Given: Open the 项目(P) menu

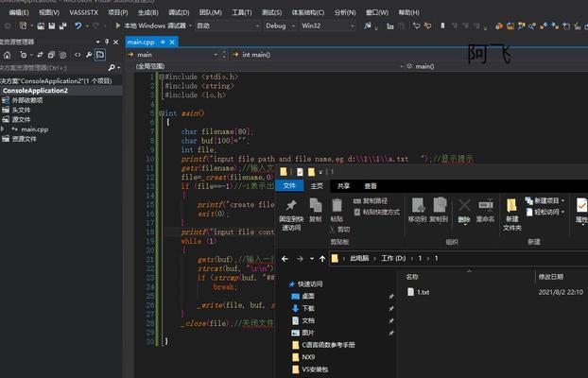Looking at the screenshot, I should tap(118, 12).
